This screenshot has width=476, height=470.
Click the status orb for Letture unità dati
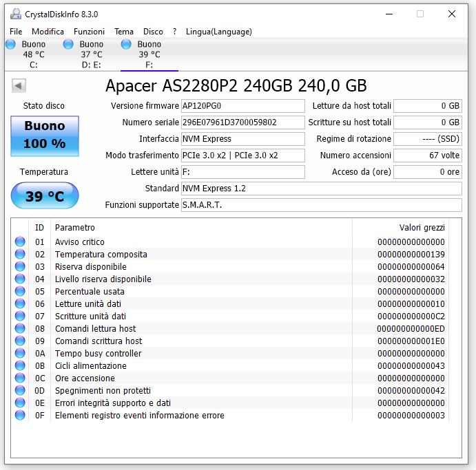(x=20, y=303)
